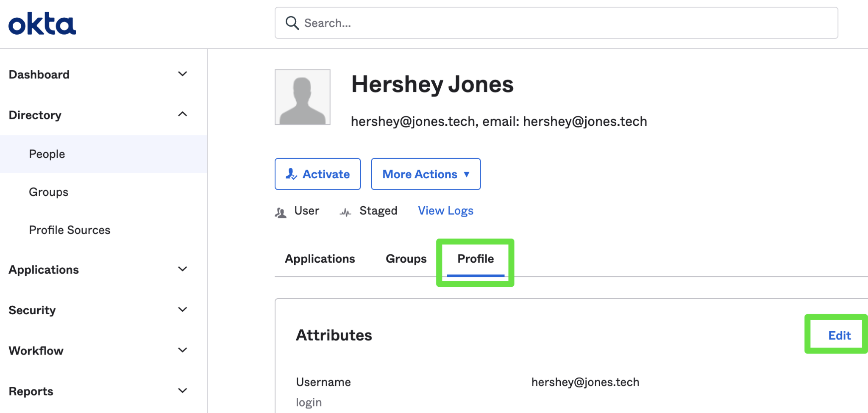
Task: Click the Activate user icon
Action: [x=291, y=174]
